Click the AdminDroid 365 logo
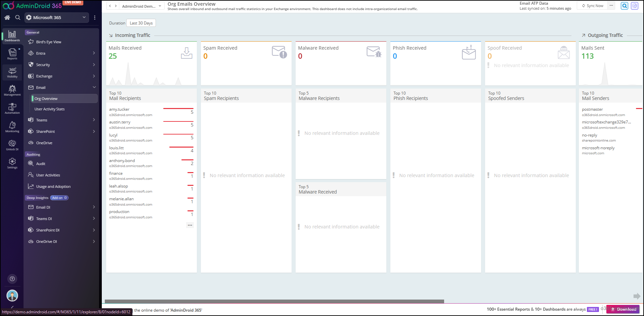Image resolution: width=644 pixels, height=316 pixels. 33,6
